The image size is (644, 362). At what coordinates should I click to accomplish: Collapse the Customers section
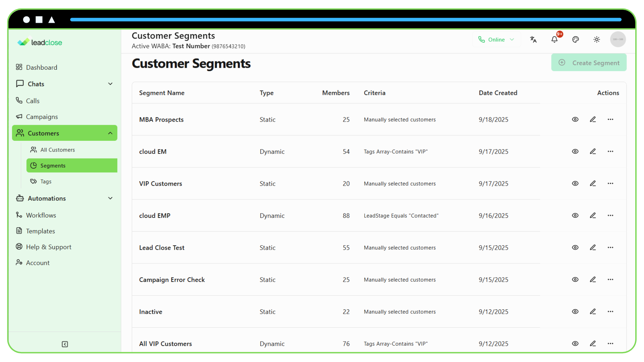point(110,133)
